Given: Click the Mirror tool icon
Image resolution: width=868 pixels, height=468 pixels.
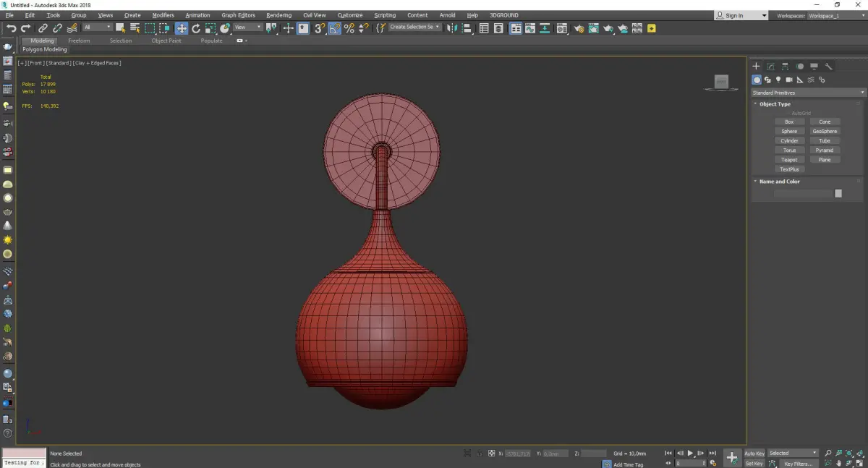Looking at the screenshot, I should [x=451, y=28].
